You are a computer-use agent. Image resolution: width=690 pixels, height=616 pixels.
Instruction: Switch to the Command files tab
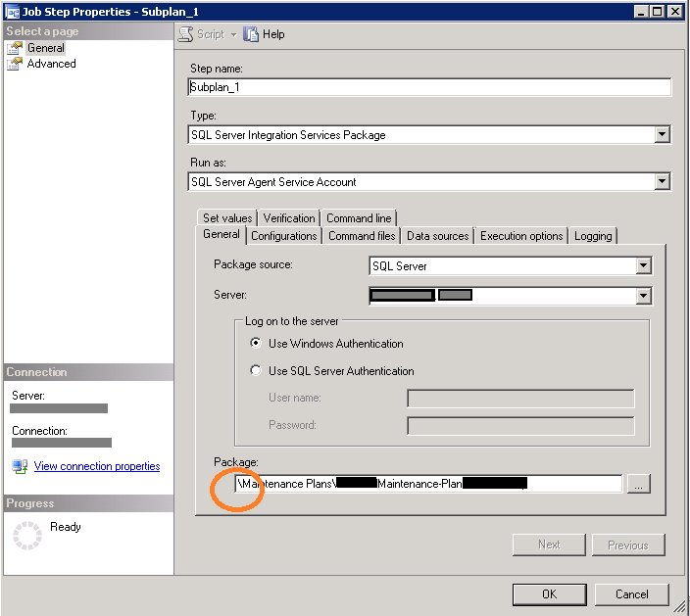[x=362, y=236]
